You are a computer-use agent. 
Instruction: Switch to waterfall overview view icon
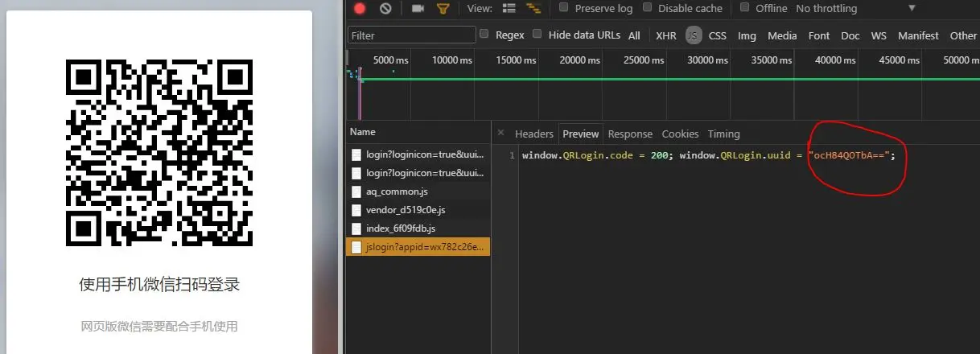click(x=533, y=8)
